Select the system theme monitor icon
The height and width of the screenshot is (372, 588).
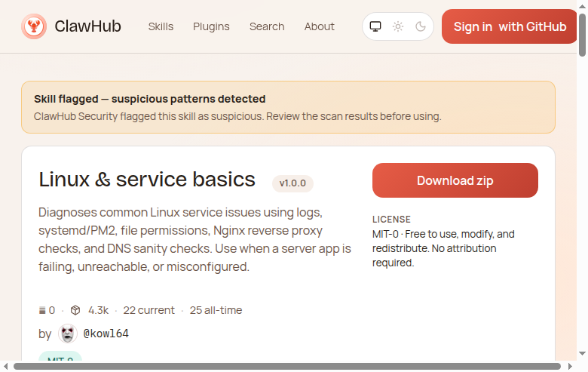375,27
